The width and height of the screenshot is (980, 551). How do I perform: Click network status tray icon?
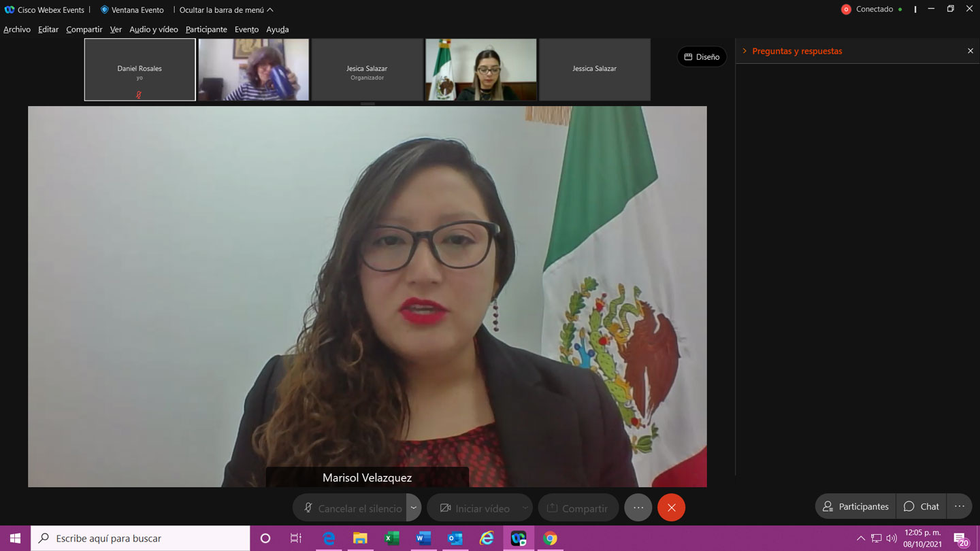[x=877, y=538]
